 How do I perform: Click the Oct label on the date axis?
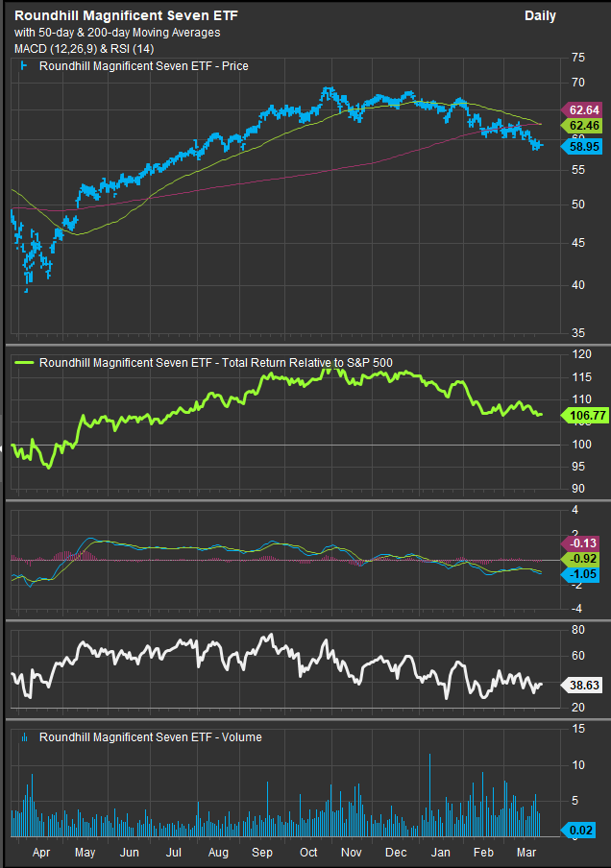pos(308,853)
